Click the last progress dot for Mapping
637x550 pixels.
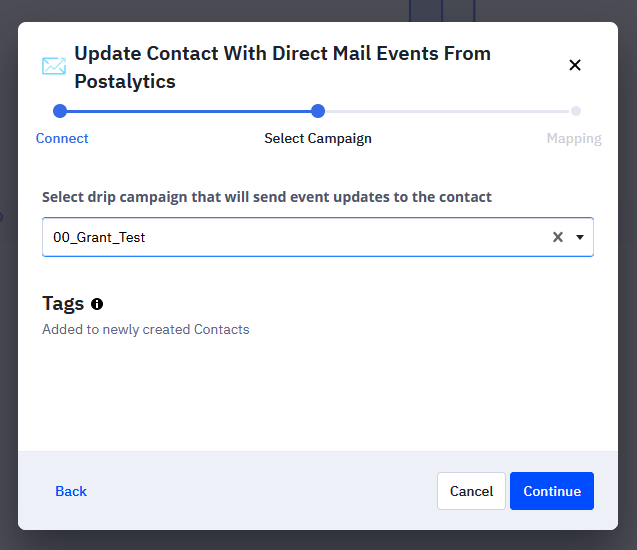click(x=576, y=111)
